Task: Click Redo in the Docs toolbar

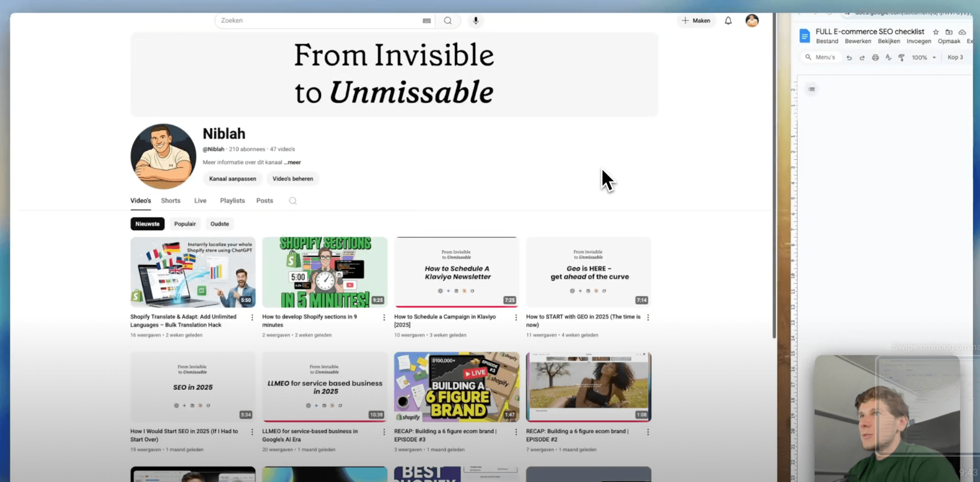Action: pos(862,57)
